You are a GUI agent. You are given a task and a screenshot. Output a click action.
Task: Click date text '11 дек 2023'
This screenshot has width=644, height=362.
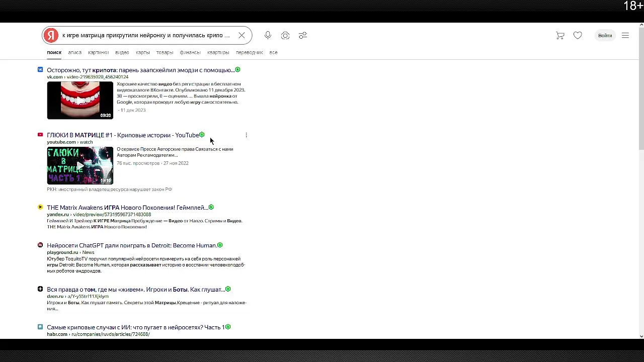[x=133, y=110]
